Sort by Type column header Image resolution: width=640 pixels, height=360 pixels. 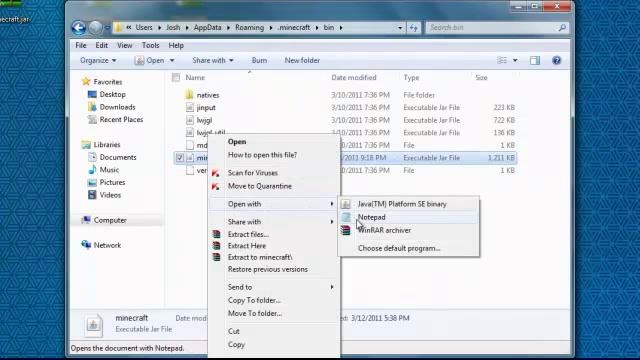pos(411,78)
